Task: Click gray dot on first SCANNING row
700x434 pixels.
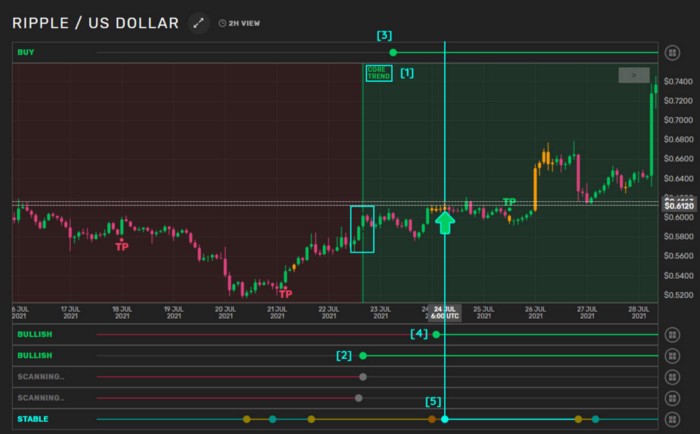Action: (363, 377)
